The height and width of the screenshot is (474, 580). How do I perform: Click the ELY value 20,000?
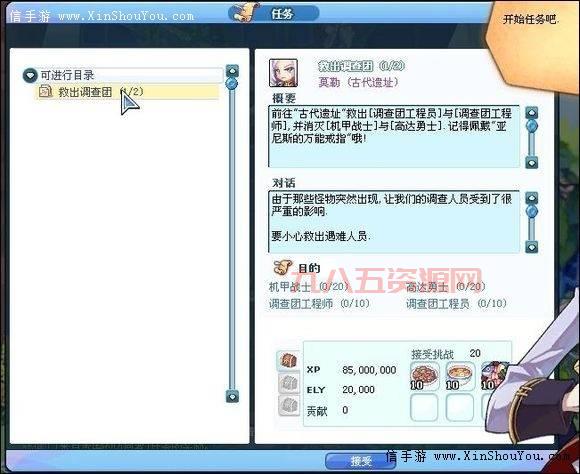coord(358,389)
